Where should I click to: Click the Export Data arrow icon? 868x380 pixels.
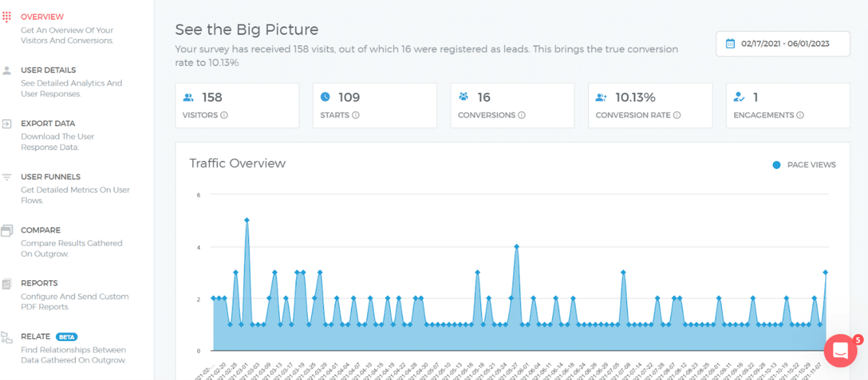point(7,124)
